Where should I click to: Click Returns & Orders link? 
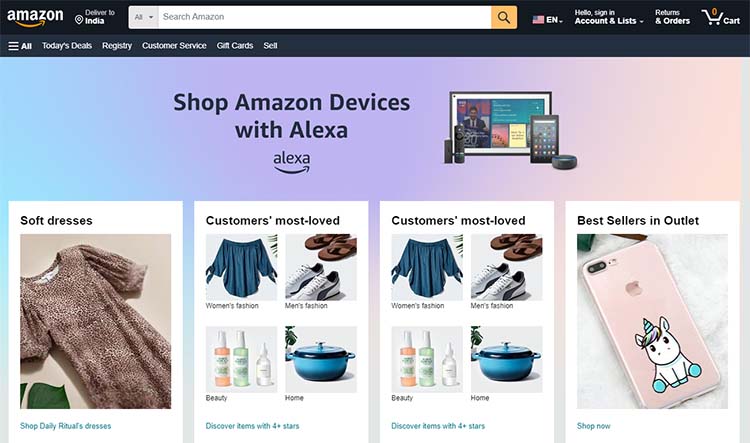pos(673,17)
